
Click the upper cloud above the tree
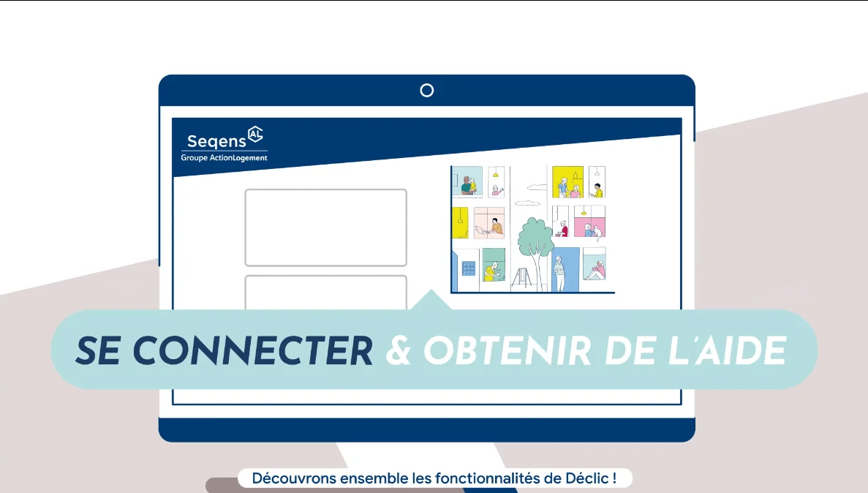coord(537,189)
